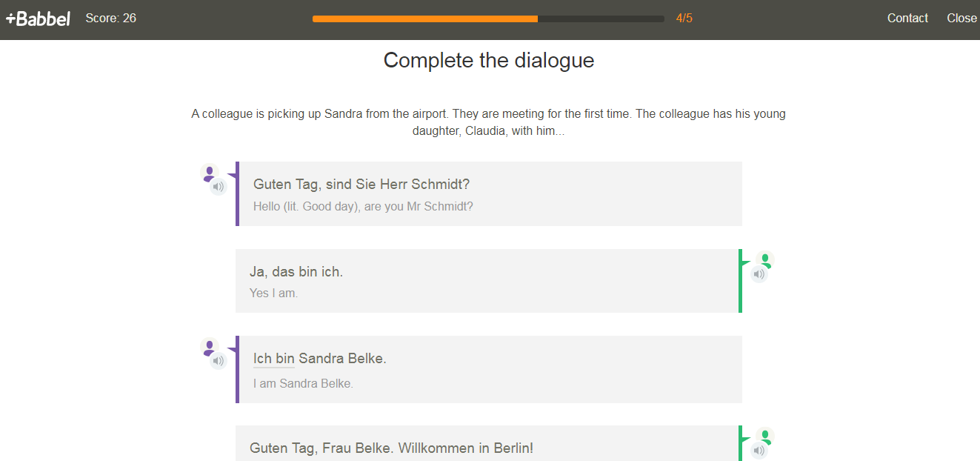Open the Contact link

907,19
